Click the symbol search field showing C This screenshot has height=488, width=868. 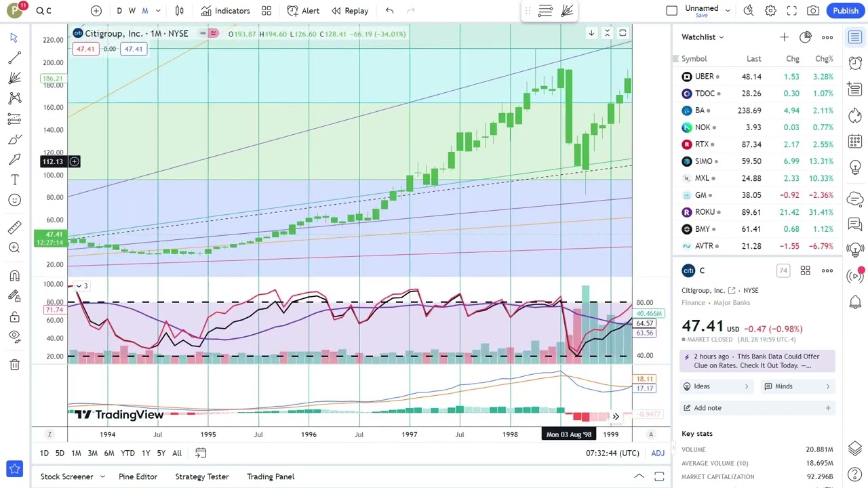point(60,11)
